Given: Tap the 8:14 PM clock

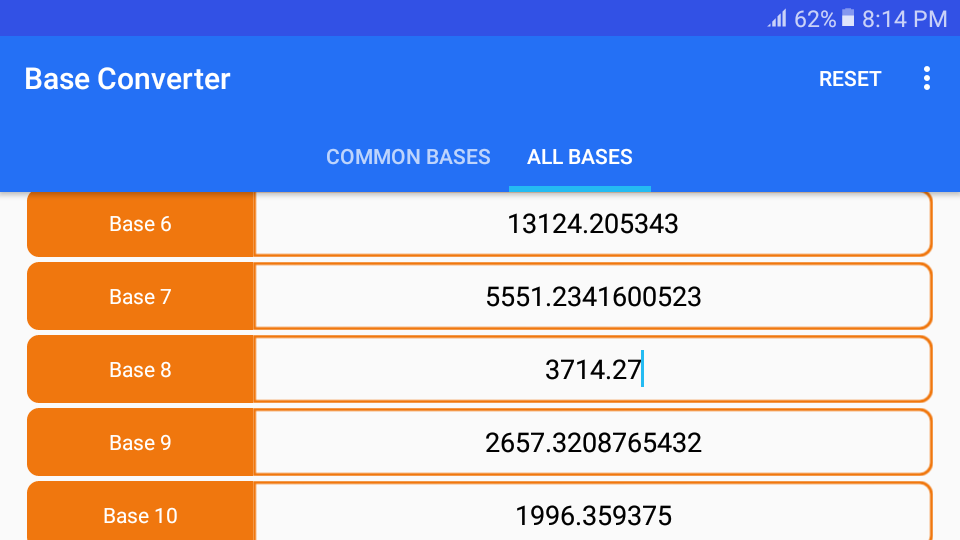Looking at the screenshot, I should pos(904,19).
